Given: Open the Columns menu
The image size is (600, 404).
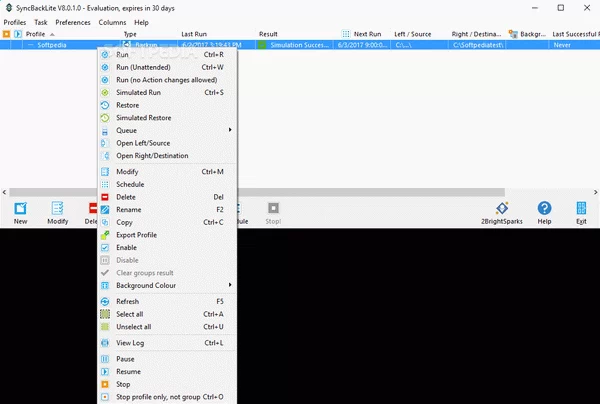Looking at the screenshot, I should (x=112, y=21).
